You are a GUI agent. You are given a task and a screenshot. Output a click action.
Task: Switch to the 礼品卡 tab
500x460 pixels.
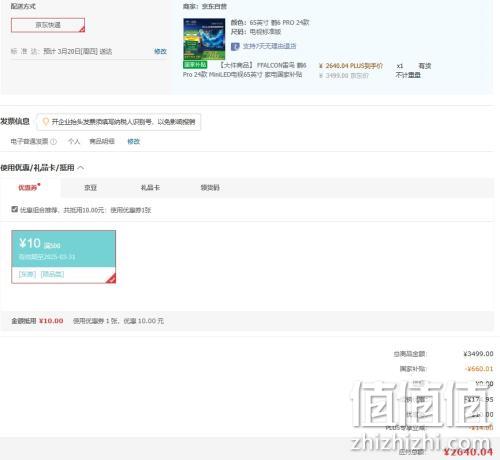(150, 188)
